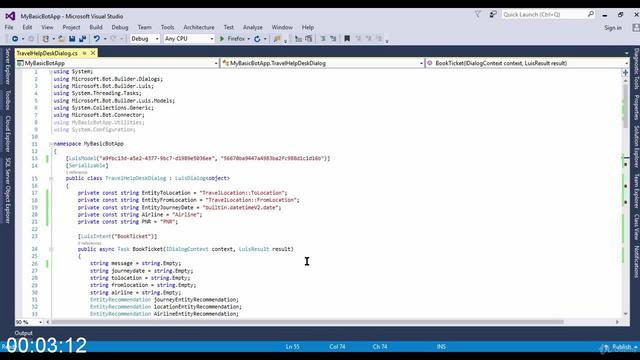The height and width of the screenshot is (360, 640).
Task: Click the Undo arrow icon
Action: click(96, 39)
